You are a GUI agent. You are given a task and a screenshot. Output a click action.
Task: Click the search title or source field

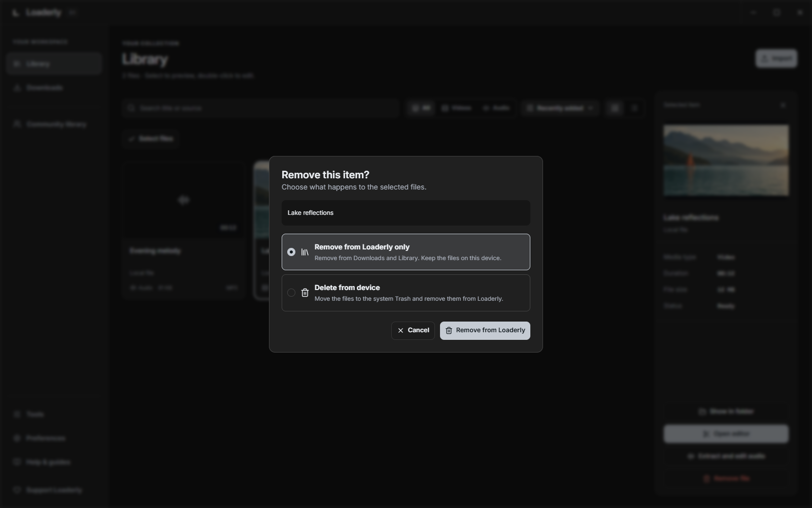pyautogui.click(x=261, y=108)
